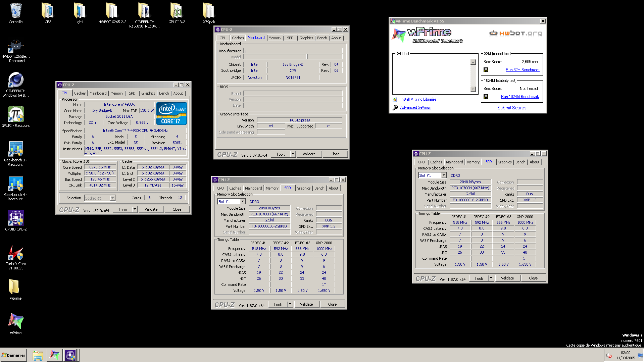
Task: Open the X79pak folder icon
Action: [x=209, y=11]
